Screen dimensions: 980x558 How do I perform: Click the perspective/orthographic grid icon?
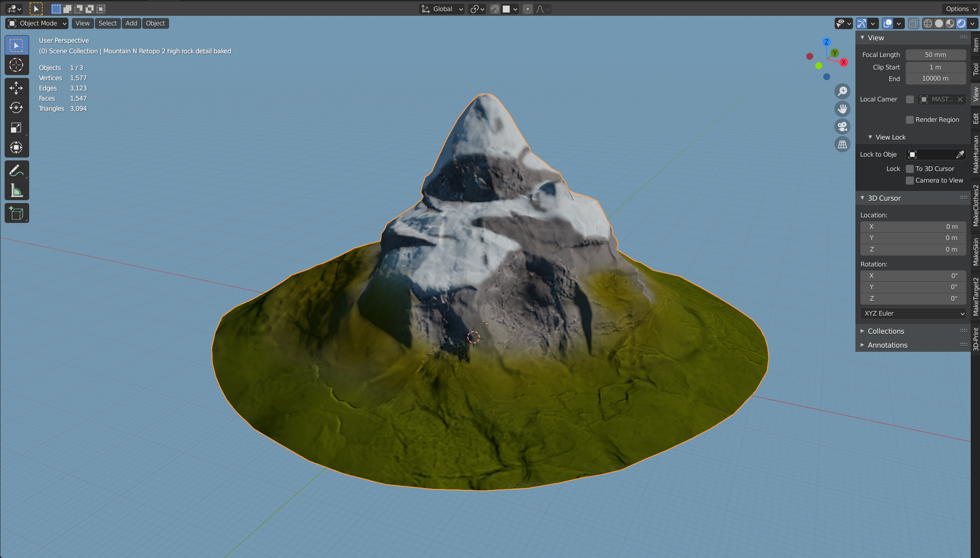[x=842, y=145]
